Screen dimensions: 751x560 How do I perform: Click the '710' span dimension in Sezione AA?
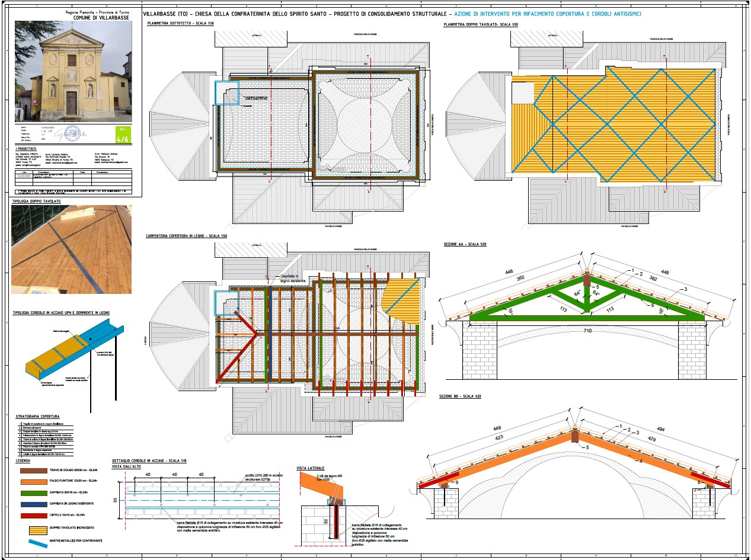pyautogui.click(x=588, y=330)
